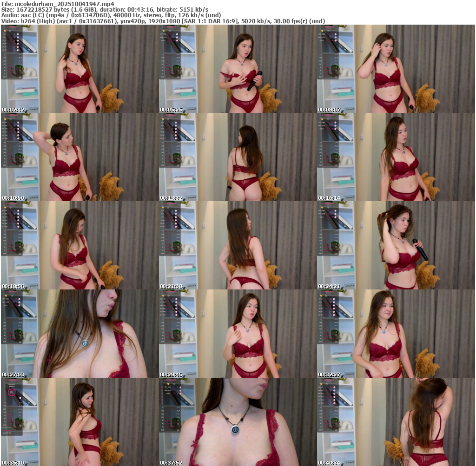Select the frame at 00:13:32

pyautogui.click(x=238, y=157)
